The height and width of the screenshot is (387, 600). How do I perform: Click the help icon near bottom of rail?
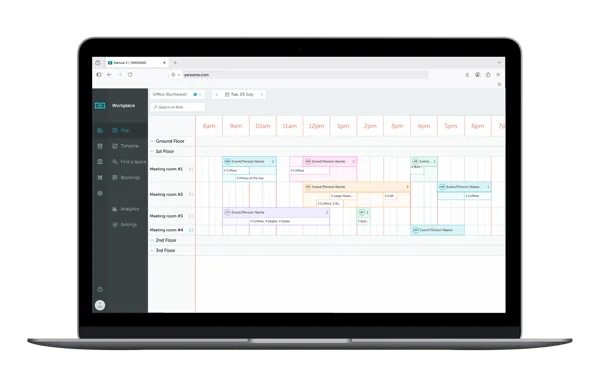[100, 289]
